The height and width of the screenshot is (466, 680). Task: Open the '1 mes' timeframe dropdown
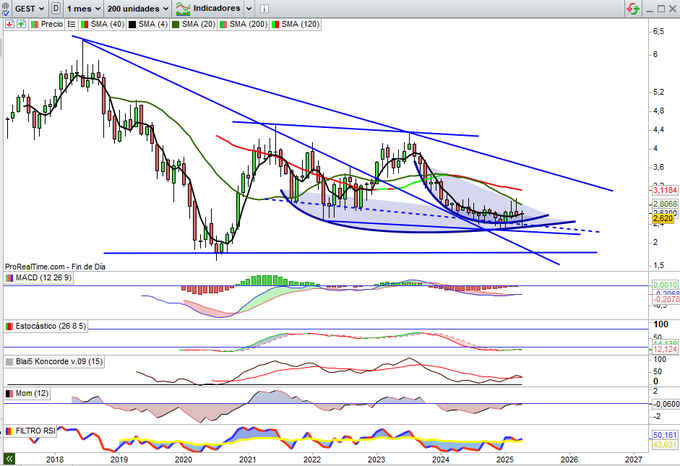[x=83, y=8]
